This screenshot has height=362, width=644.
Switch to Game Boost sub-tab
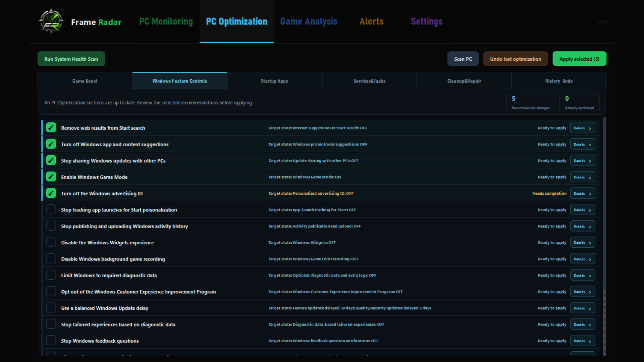point(85,81)
